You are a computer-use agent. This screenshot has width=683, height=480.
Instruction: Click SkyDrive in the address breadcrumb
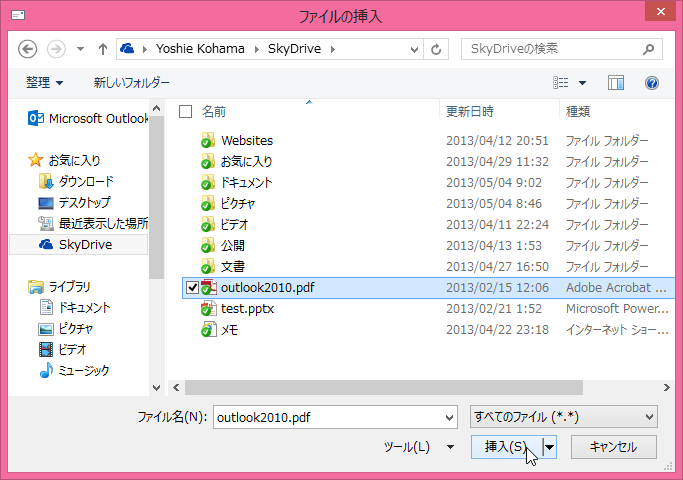pos(294,49)
